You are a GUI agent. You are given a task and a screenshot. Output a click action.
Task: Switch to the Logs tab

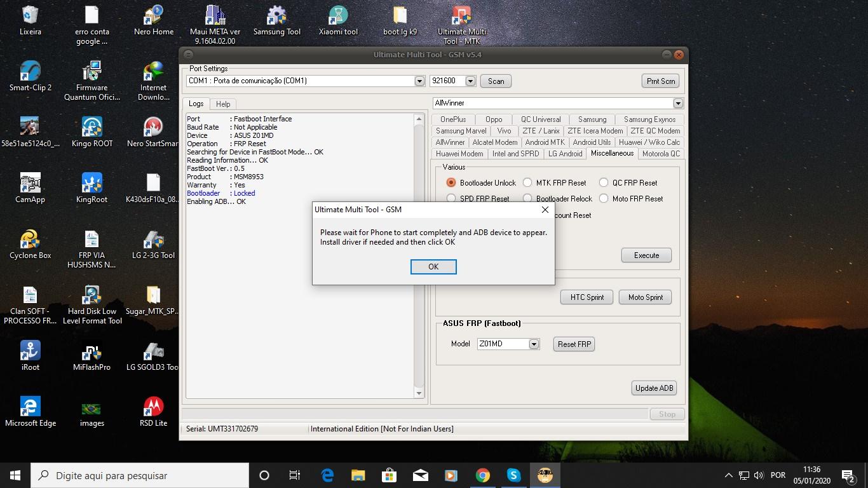[196, 104]
